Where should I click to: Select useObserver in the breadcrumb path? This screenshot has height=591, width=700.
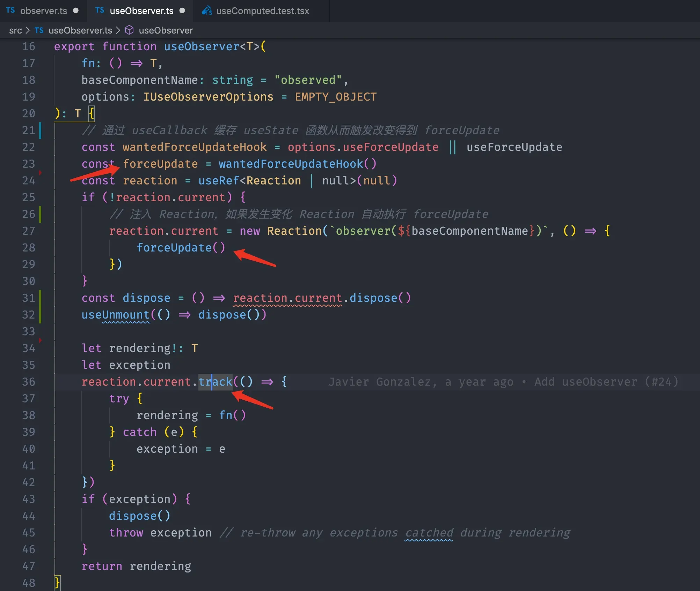click(x=166, y=30)
